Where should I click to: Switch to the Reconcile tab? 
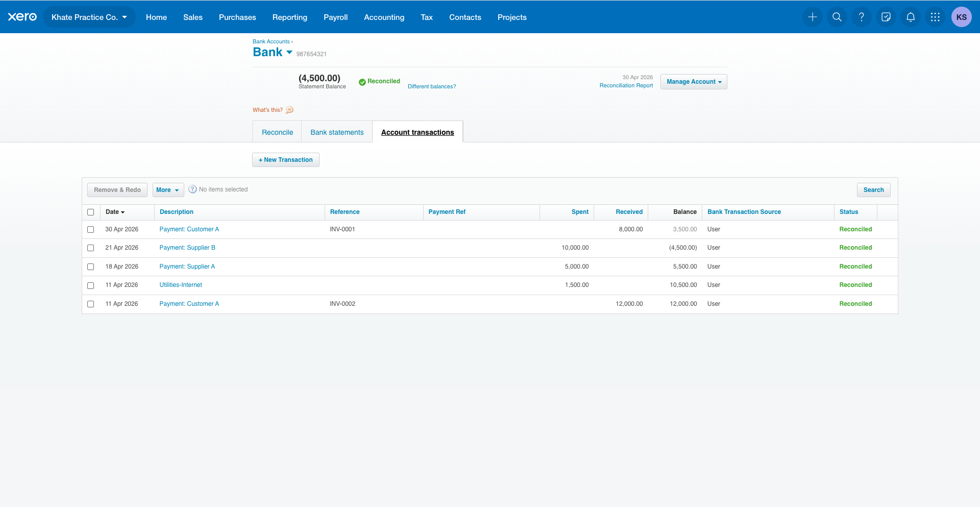pyautogui.click(x=277, y=132)
